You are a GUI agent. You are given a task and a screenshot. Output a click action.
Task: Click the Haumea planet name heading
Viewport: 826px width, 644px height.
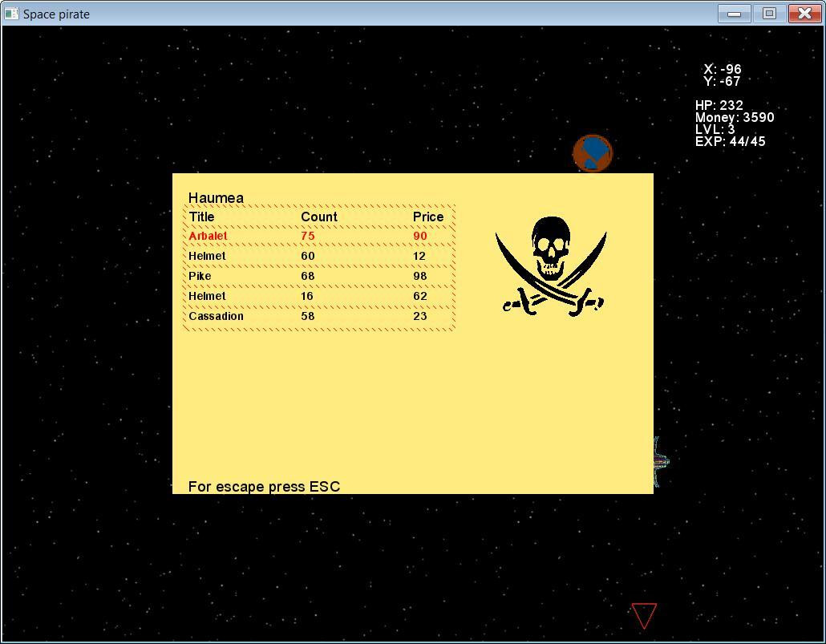pyautogui.click(x=216, y=197)
